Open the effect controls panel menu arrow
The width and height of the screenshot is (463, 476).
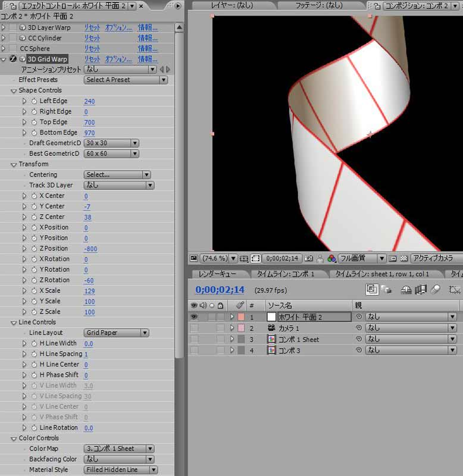click(178, 5)
